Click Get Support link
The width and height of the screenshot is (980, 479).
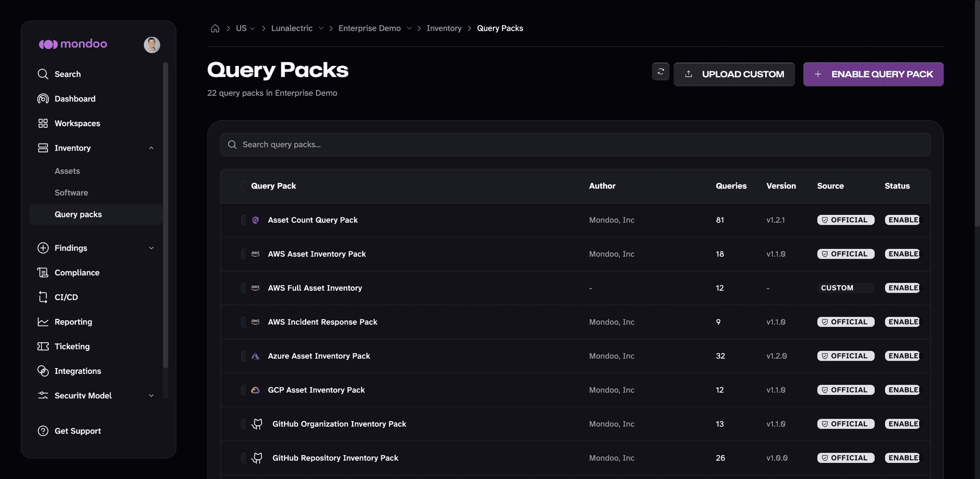pos(78,431)
